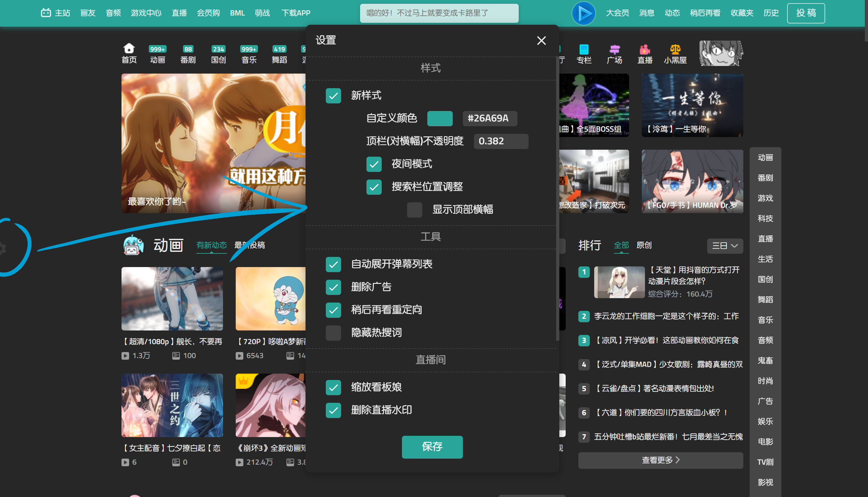The height and width of the screenshot is (497, 868).
Task: Select the 原创 ranking tab
Action: point(644,245)
